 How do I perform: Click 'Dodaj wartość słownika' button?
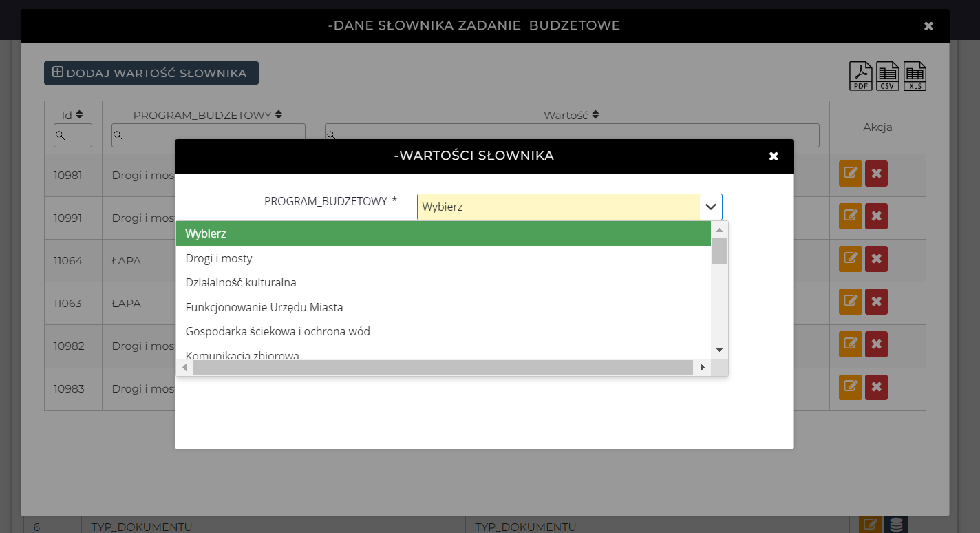click(x=151, y=73)
